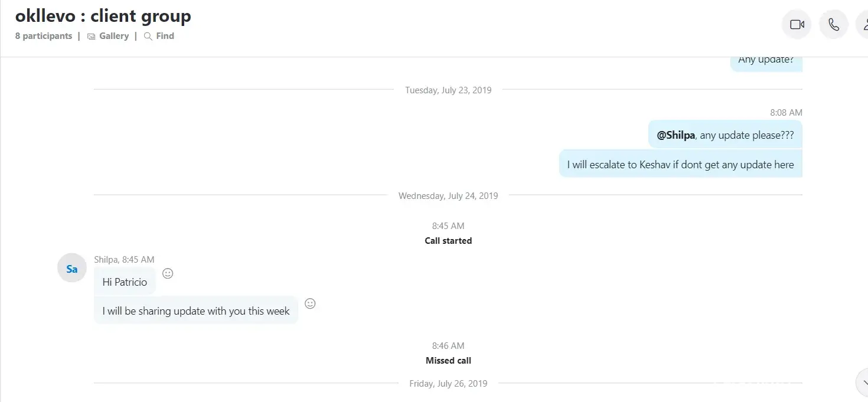Select the "I will escalate to Keshav" message
This screenshot has height=402, width=868.
[x=680, y=165]
